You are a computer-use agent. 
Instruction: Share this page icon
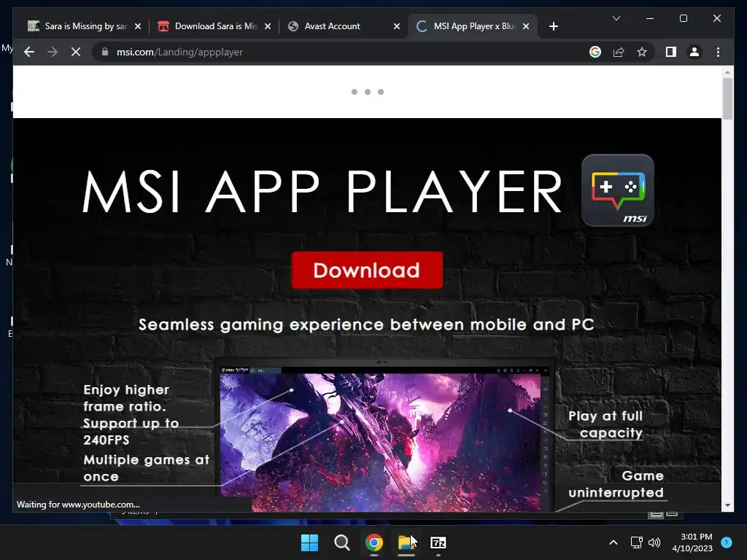[x=619, y=52]
